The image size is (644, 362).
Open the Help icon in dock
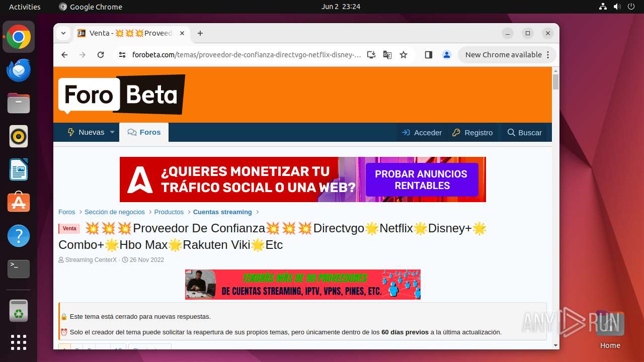coord(19,236)
